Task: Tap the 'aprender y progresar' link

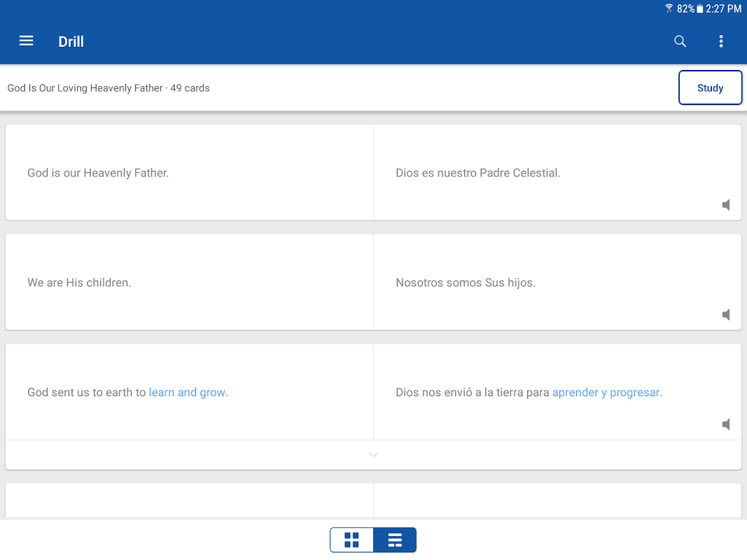Action: coord(606,393)
